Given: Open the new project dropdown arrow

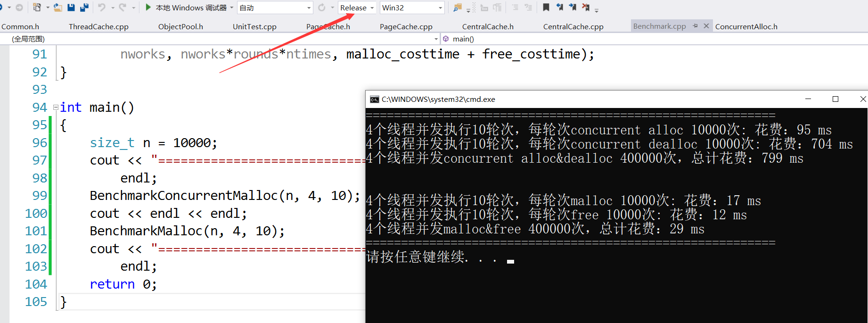Looking at the screenshot, I should 48,8.
